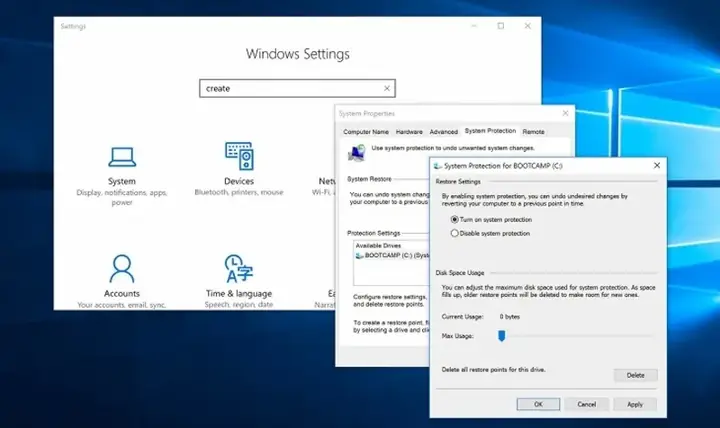
Task: Open the System settings laptop icon
Action: click(x=122, y=157)
